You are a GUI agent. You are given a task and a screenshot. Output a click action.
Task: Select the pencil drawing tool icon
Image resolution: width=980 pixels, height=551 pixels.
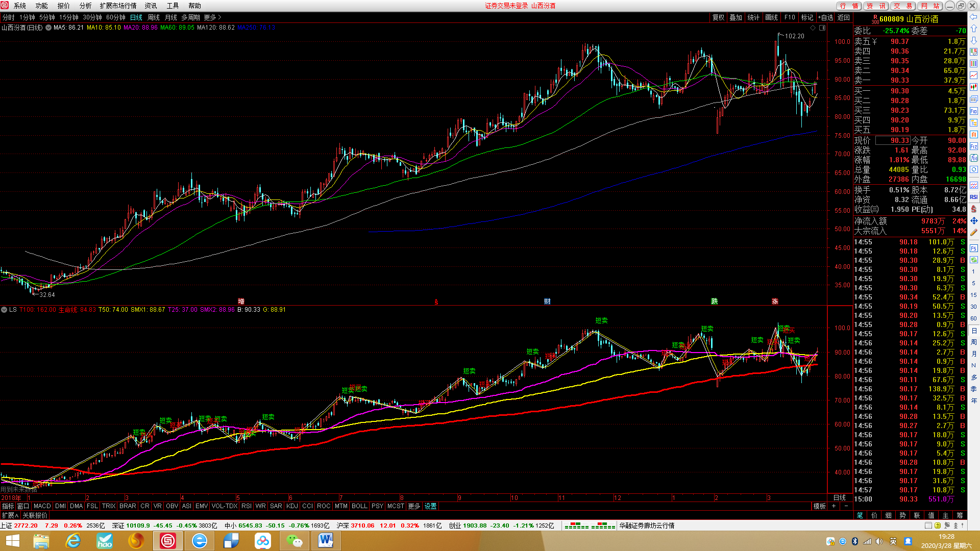coord(974,232)
